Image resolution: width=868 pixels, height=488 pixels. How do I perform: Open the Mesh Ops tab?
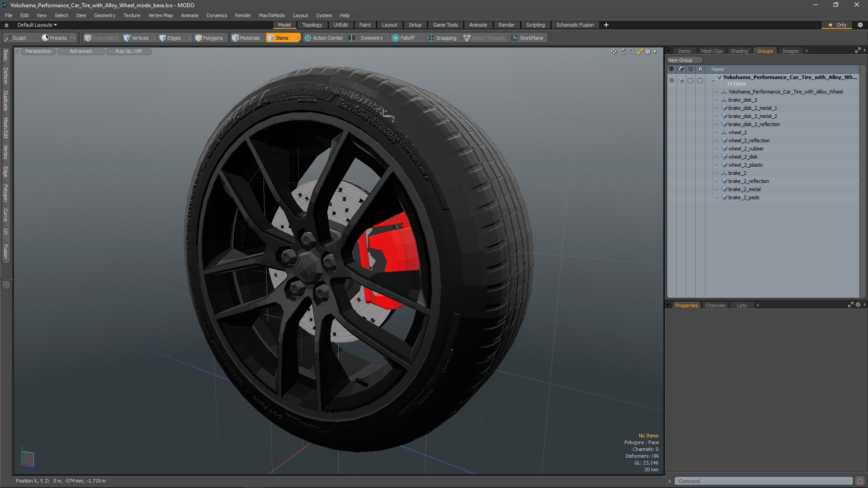pos(712,51)
